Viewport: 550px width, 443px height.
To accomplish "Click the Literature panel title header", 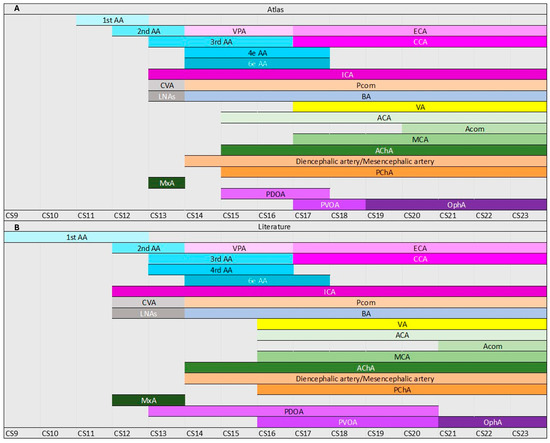I will [275, 227].
